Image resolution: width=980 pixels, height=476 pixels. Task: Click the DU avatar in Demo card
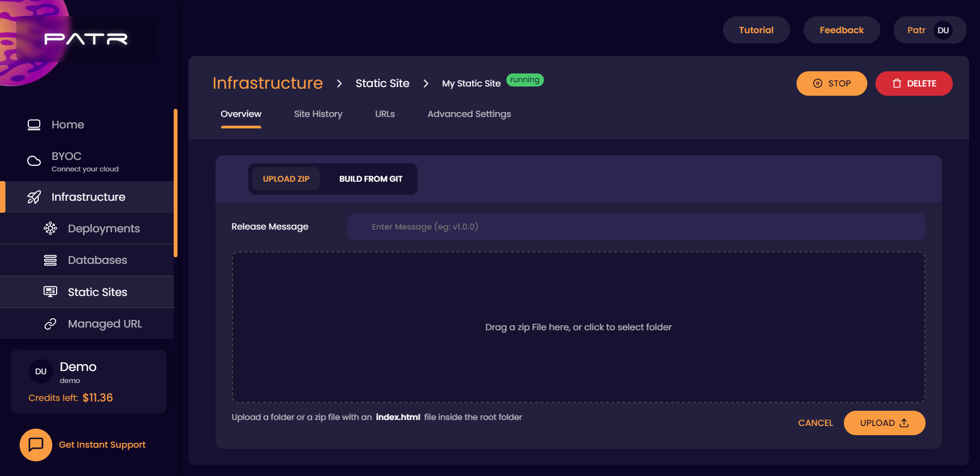[x=41, y=372]
